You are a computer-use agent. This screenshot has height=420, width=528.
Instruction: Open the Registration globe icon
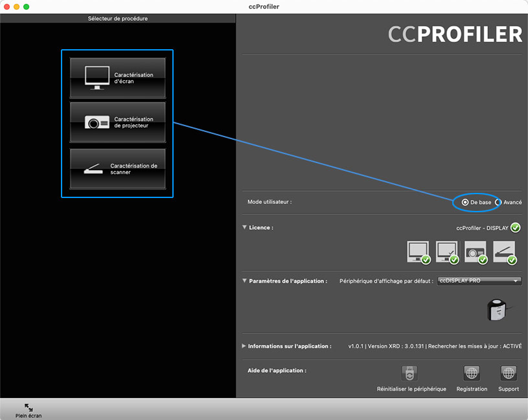(472, 373)
